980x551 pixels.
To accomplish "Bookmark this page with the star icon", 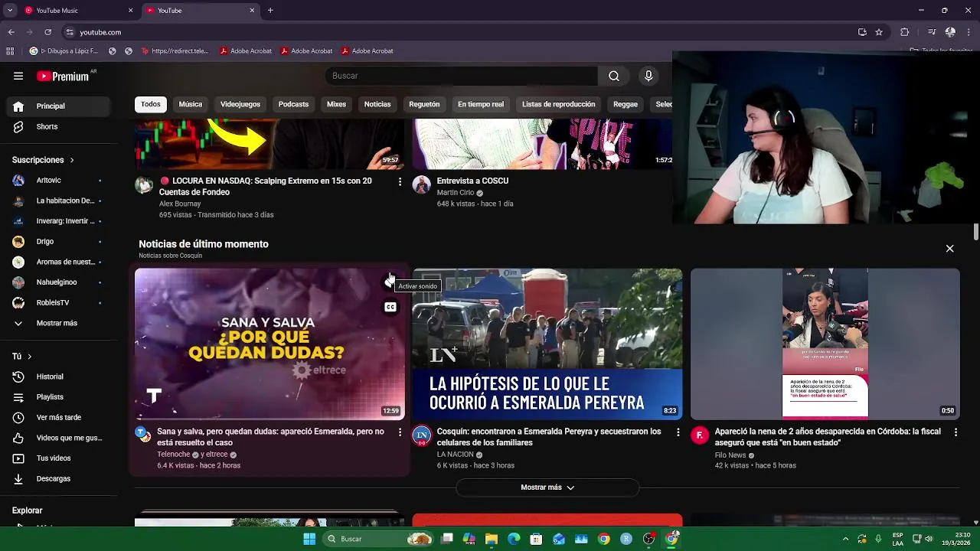I will click(879, 32).
